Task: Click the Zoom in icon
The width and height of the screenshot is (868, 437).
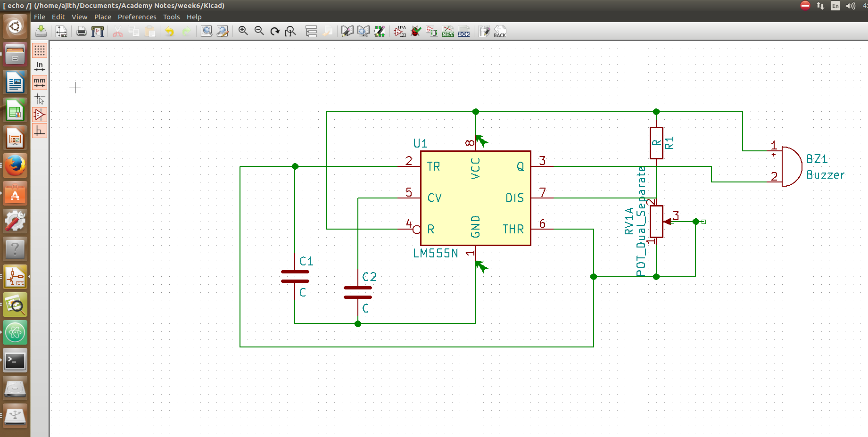Action: (x=243, y=31)
